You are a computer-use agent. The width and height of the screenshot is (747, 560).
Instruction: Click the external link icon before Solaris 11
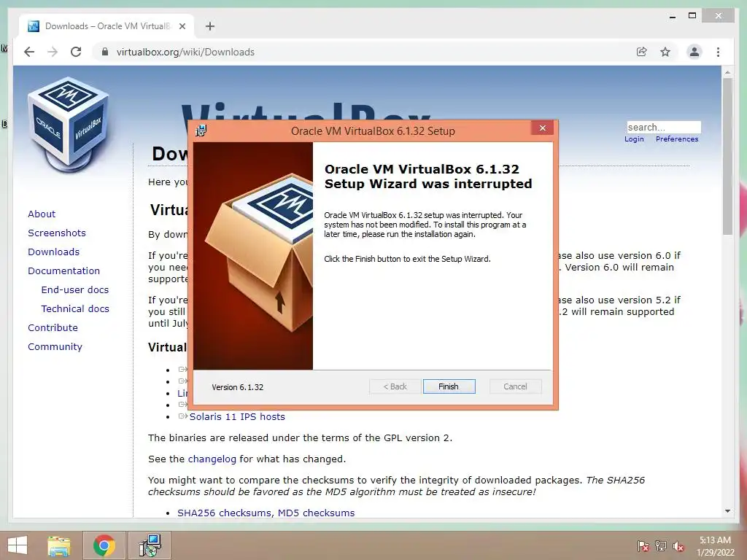(182, 416)
